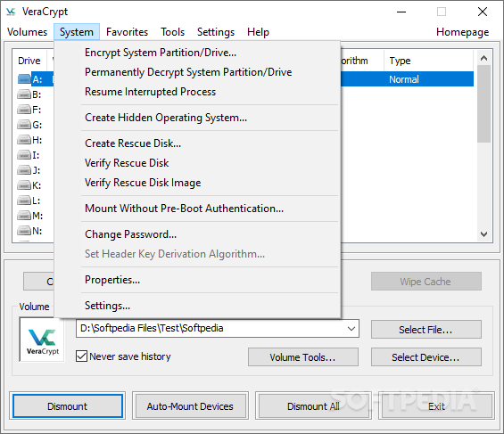Select drive L: disk icon
This screenshot has width=504, height=434.
coord(24,201)
